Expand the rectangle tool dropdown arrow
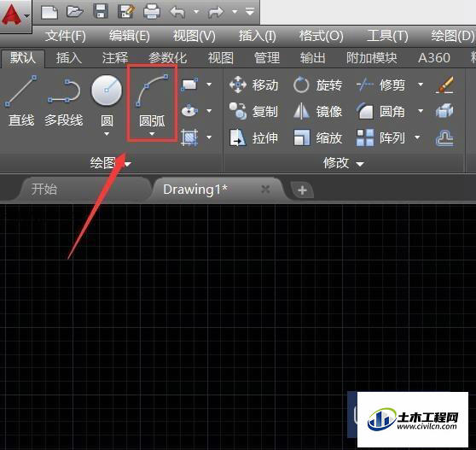 click(209, 85)
